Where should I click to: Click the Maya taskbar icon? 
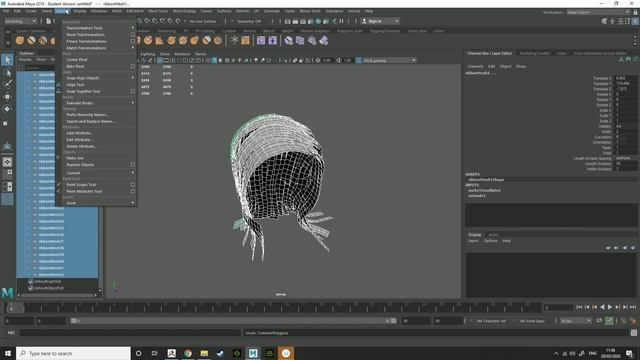[x=253, y=353]
